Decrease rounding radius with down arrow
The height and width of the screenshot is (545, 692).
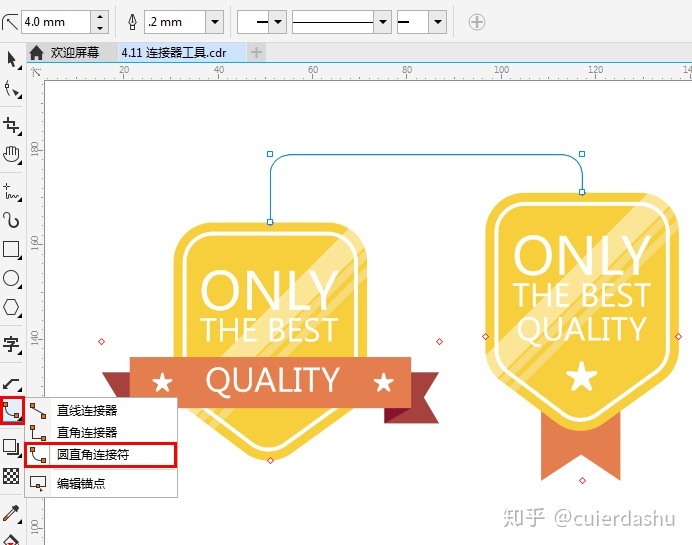pyautogui.click(x=100, y=27)
